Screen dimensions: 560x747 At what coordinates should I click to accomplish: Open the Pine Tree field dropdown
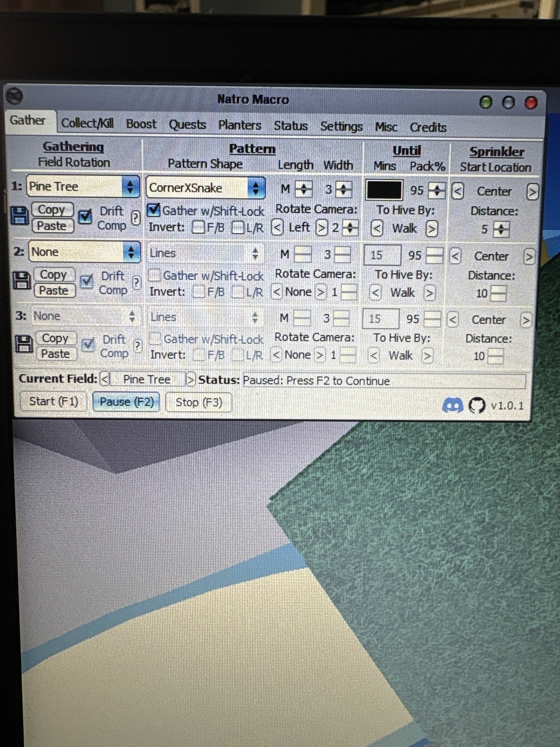[x=83, y=186]
